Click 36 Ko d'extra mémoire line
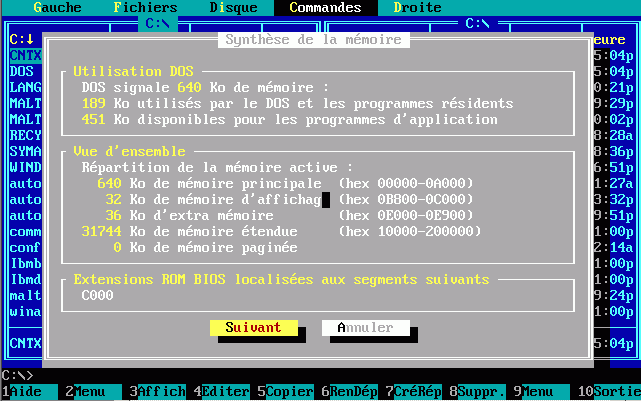The height and width of the screenshot is (401, 641). 289,215
